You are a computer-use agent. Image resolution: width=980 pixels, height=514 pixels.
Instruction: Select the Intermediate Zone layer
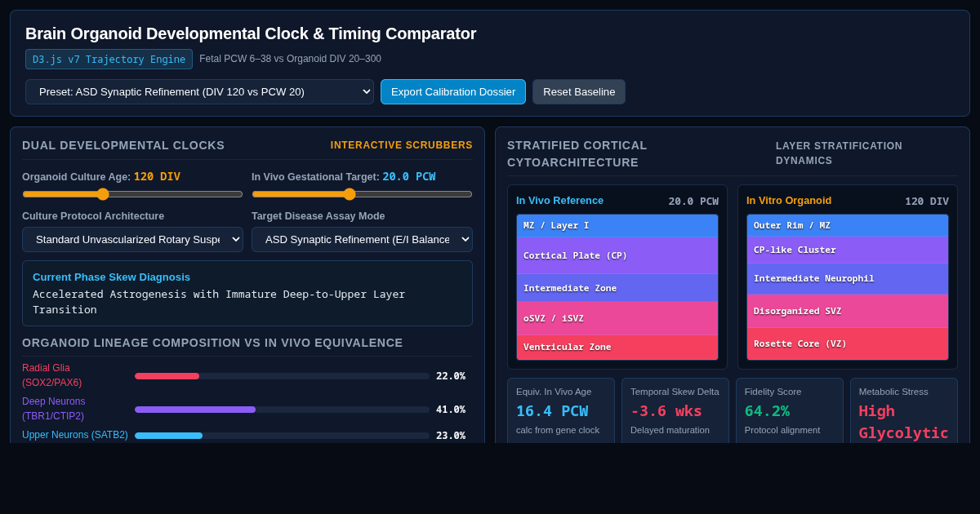(617, 288)
